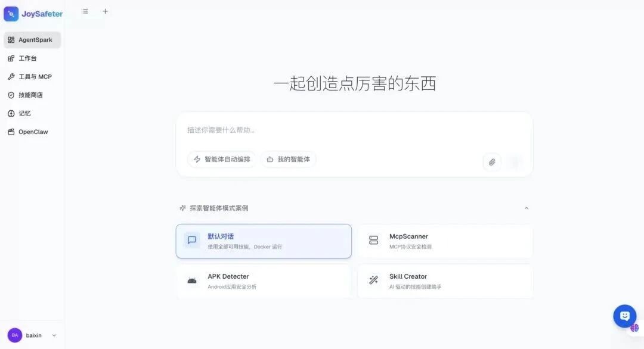
Task: Open AgentSpark in the sidebar
Action: (32, 40)
